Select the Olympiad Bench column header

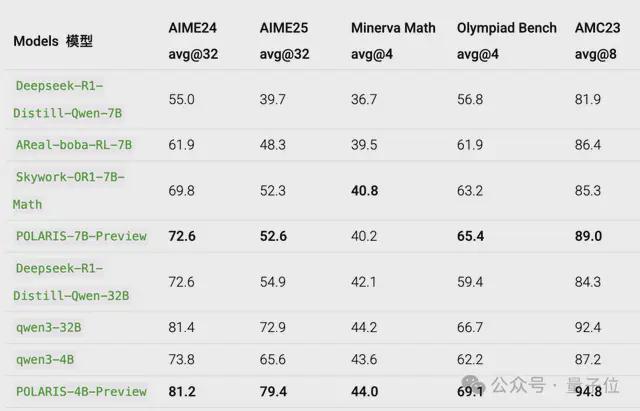coord(507,41)
